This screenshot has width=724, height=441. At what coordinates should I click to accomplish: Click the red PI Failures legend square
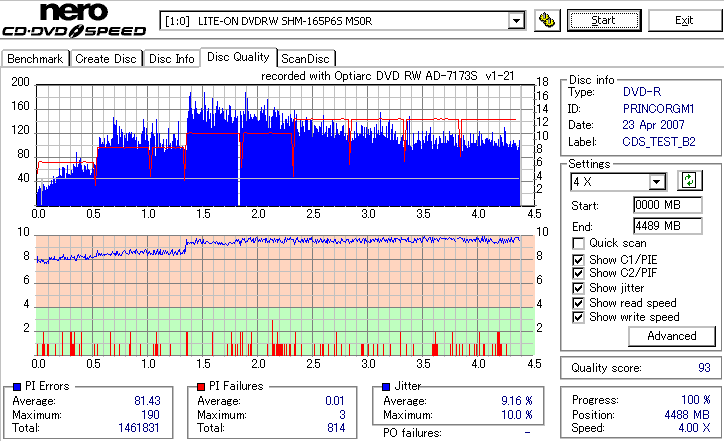[x=201, y=387]
